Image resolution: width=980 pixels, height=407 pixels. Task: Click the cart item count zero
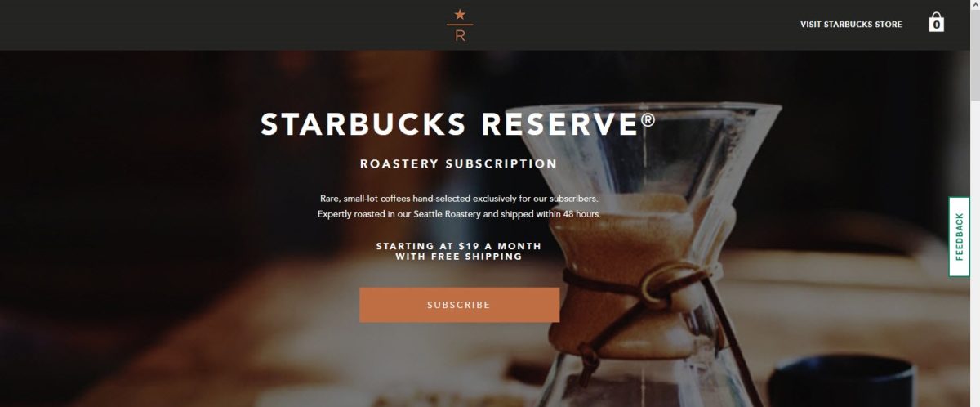pyautogui.click(x=937, y=25)
